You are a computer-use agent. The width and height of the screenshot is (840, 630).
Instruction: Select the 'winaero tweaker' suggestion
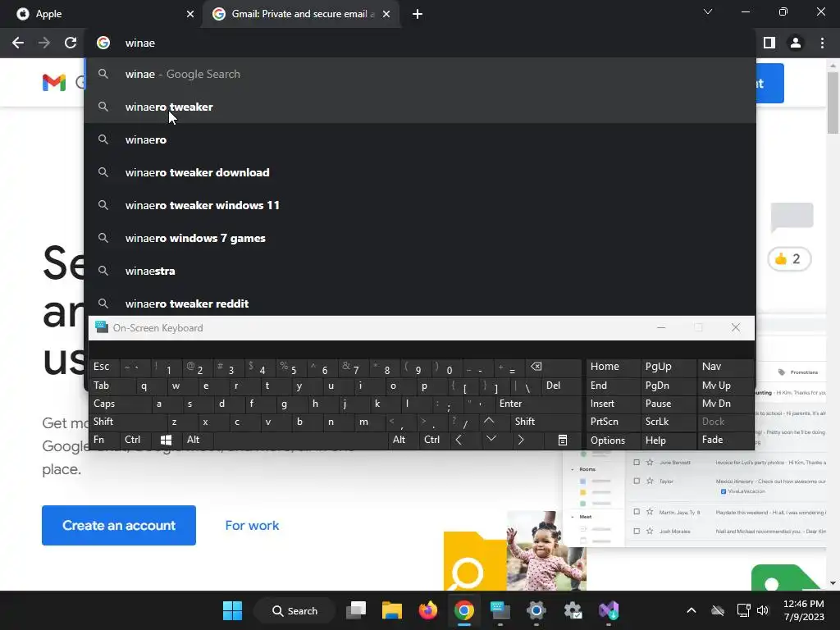tap(420, 107)
